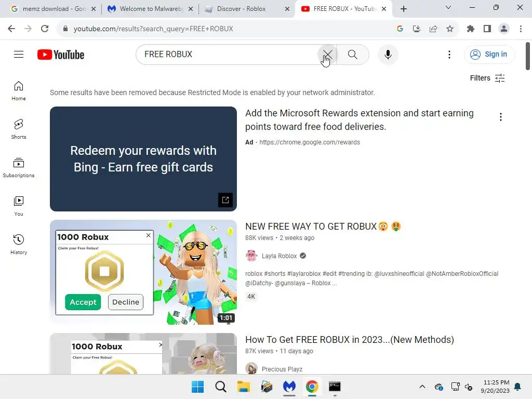
Task: Click the 1:01 Robux video thumbnail
Action: (143, 272)
